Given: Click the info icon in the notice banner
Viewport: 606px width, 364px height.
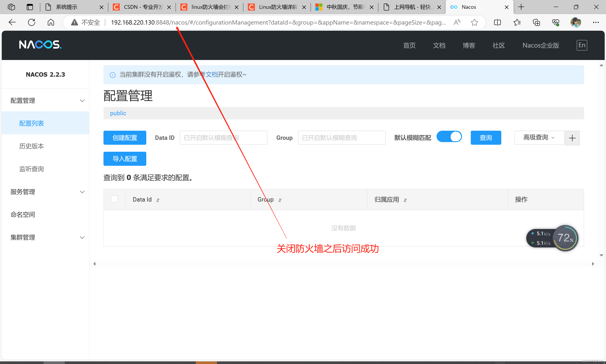Looking at the screenshot, I should point(113,75).
